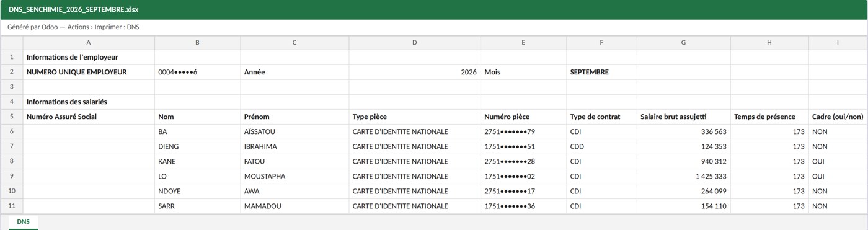
Task: Click the 'Prénom' header cell
Action: coord(294,117)
